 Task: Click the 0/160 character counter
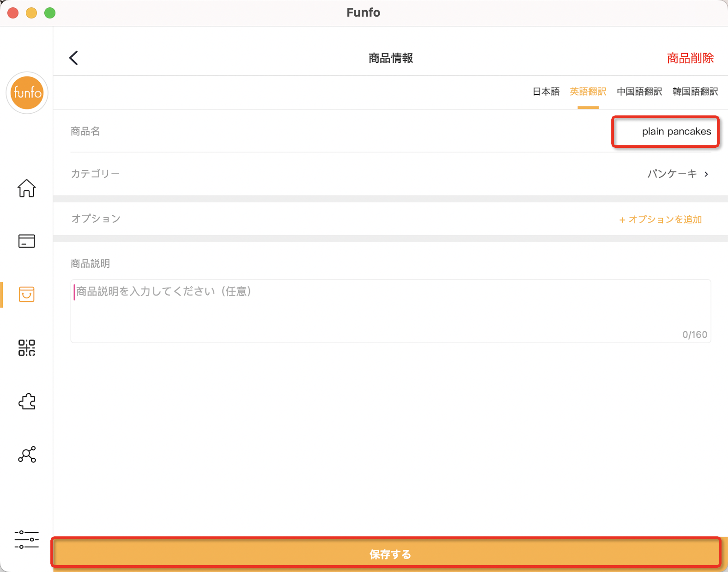[x=695, y=335]
